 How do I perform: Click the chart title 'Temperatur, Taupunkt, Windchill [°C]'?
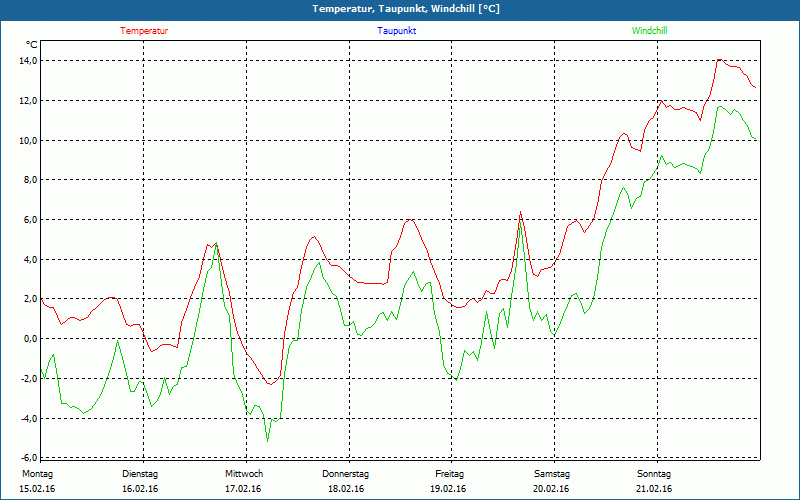[x=406, y=9]
